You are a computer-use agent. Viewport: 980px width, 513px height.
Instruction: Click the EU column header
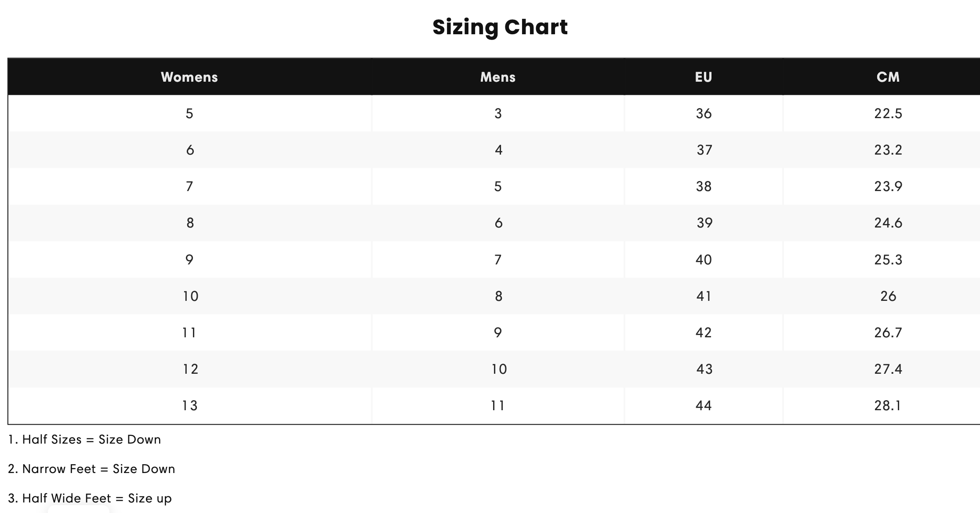click(704, 77)
